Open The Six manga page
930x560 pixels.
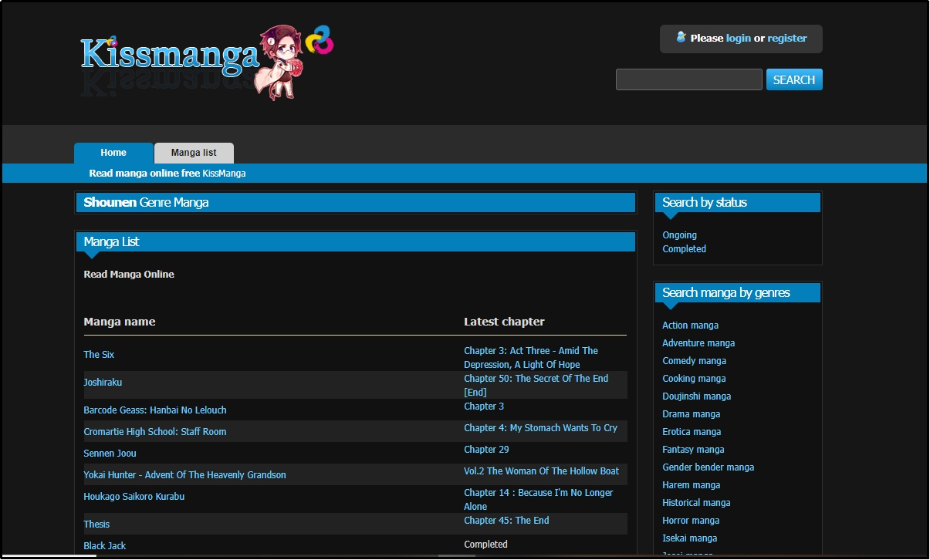pos(99,355)
